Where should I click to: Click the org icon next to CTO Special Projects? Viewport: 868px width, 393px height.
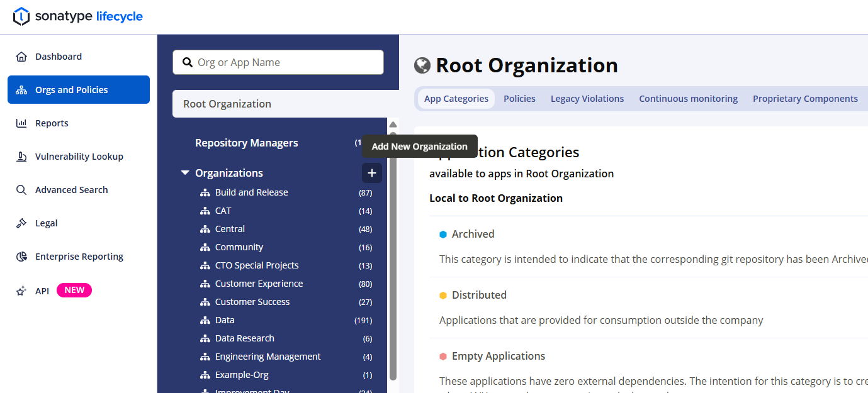pos(205,265)
